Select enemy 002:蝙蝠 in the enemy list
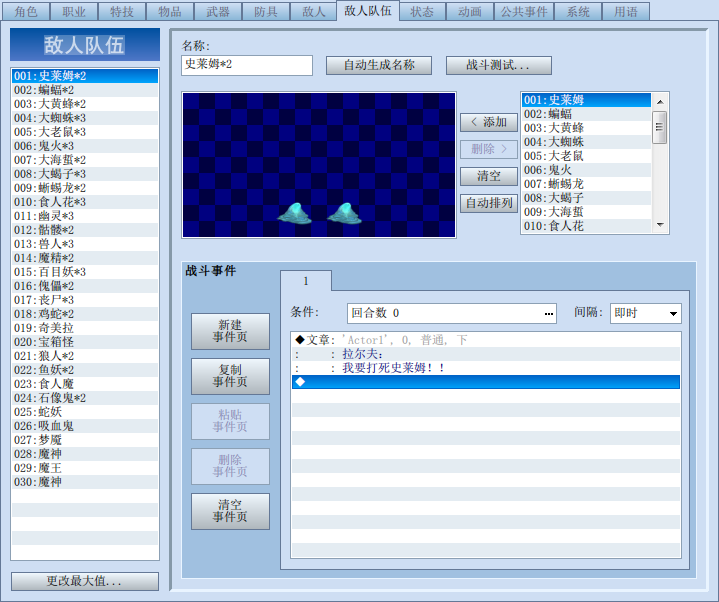This screenshot has height=602, width=719. click(586, 114)
